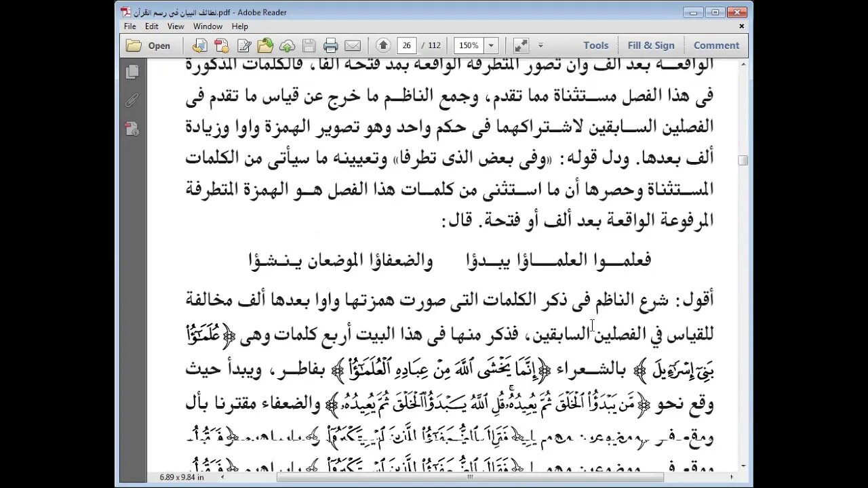Click the page size '6.89 x 9.84 in' text
Viewport: 868px width, 488px height.
tap(182, 477)
